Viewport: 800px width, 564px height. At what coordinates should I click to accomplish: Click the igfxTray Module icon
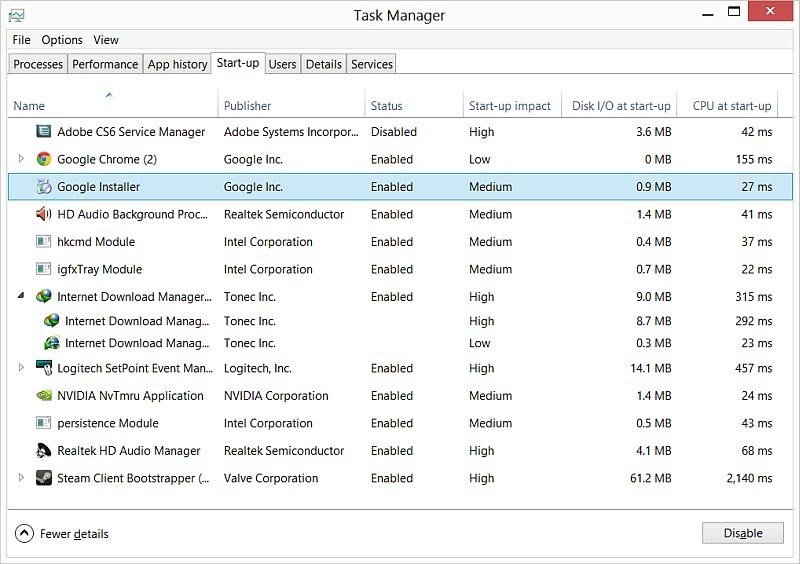(44, 269)
